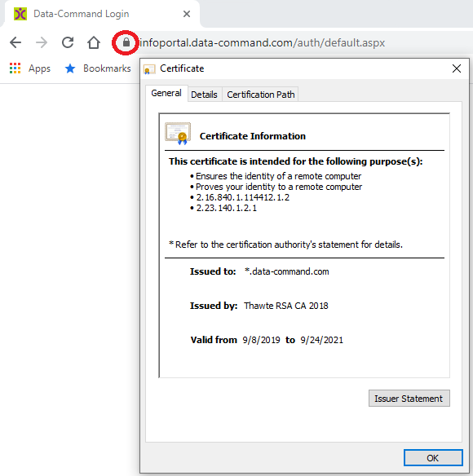
Task: Select 'Proves your identity to a remote computer'
Action: [x=279, y=187]
